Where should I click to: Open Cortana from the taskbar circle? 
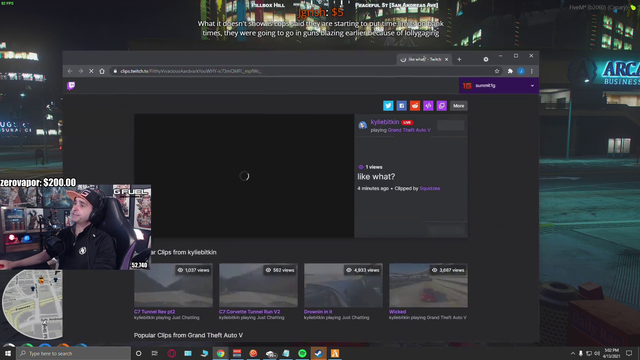click(138, 353)
